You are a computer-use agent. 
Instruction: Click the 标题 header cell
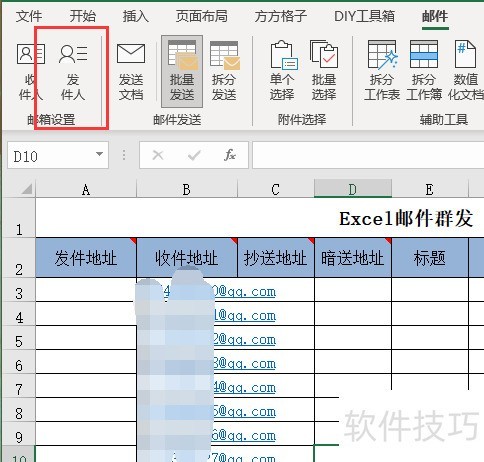(430, 258)
